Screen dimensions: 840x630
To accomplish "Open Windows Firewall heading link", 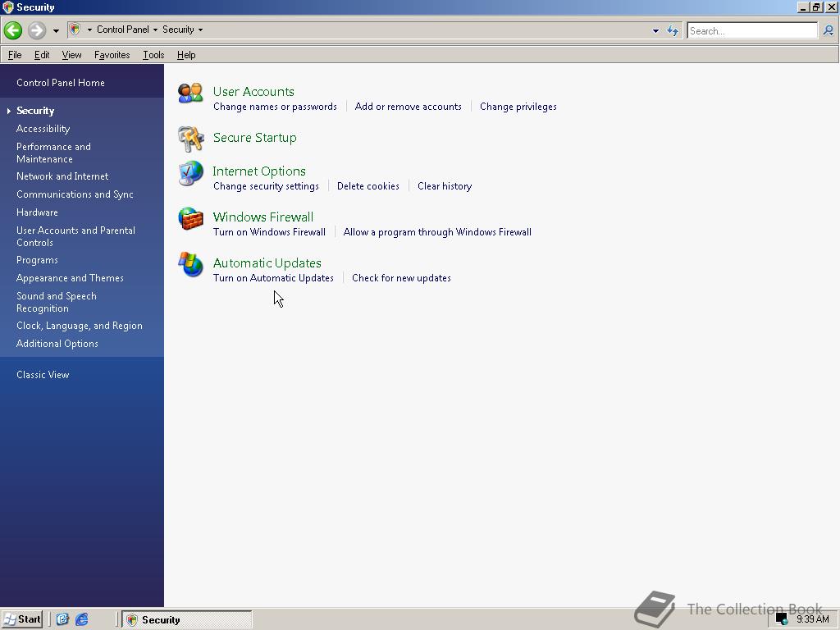I will coord(263,217).
